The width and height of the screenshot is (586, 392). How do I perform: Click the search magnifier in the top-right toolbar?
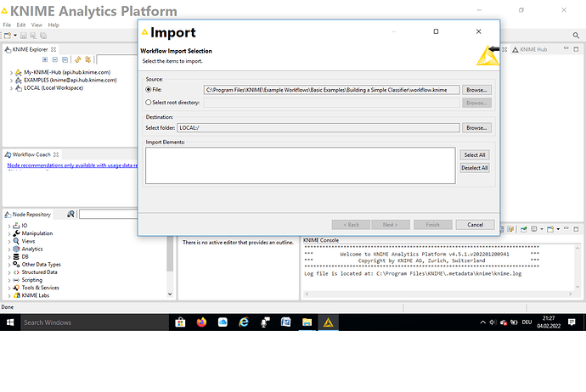[x=576, y=36]
